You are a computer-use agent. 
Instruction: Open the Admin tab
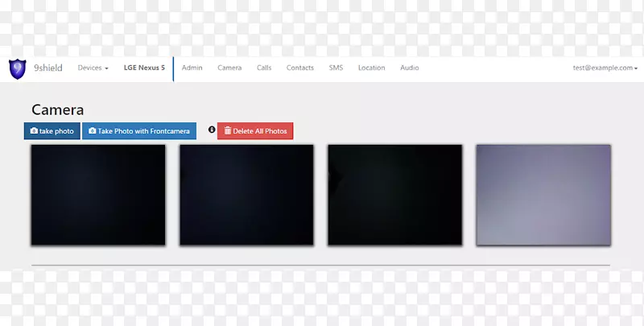coord(192,68)
